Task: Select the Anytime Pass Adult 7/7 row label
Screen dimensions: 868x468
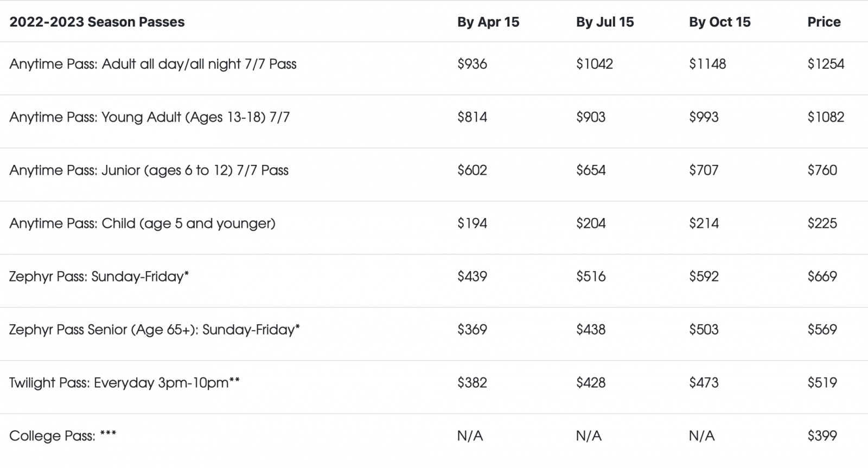Action: click(x=153, y=64)
